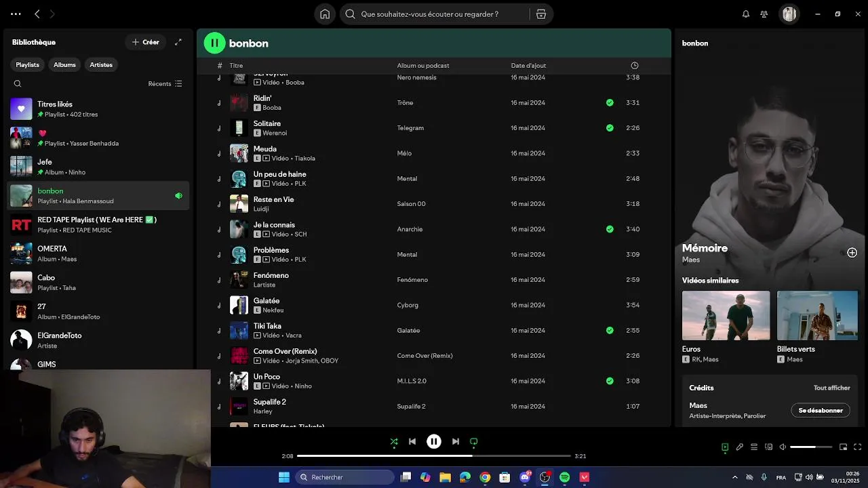
Task: Toggle the Now Playing view
Action: [725, 447]
